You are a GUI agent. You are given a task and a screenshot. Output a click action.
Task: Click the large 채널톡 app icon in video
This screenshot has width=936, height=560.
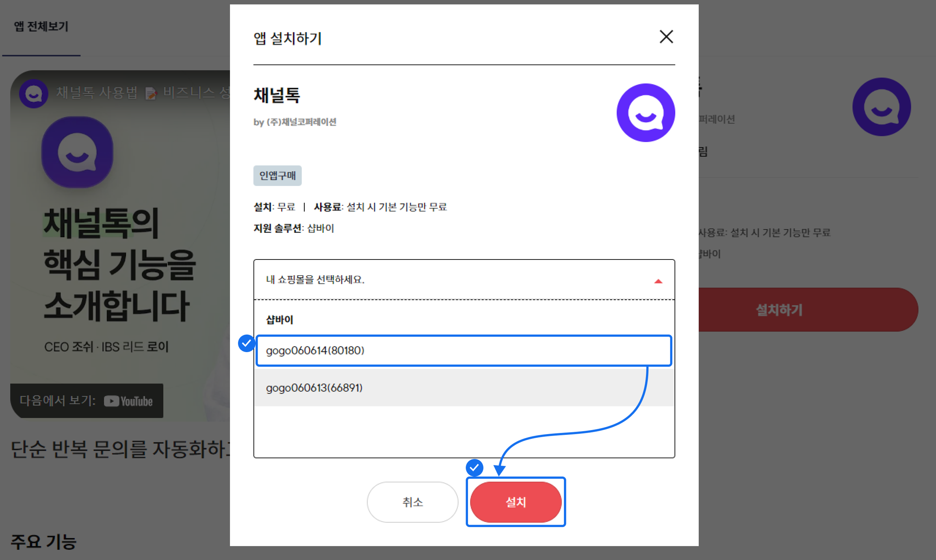(x=77, y=152)
